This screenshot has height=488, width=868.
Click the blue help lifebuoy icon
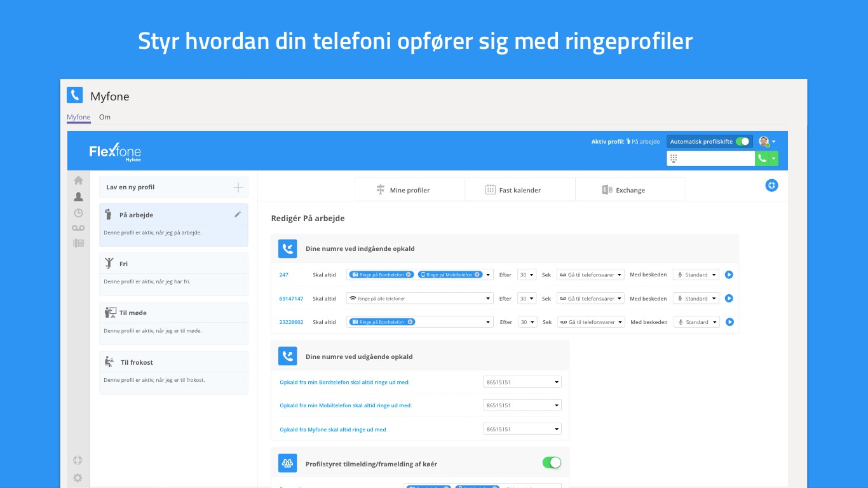tap(771, 186)
